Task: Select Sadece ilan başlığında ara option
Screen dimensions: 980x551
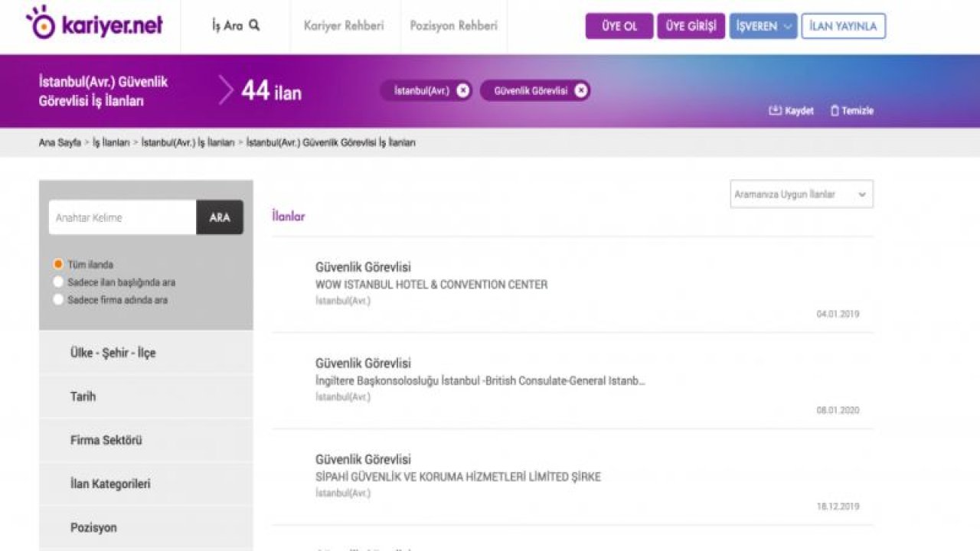Action: point(58,282)
